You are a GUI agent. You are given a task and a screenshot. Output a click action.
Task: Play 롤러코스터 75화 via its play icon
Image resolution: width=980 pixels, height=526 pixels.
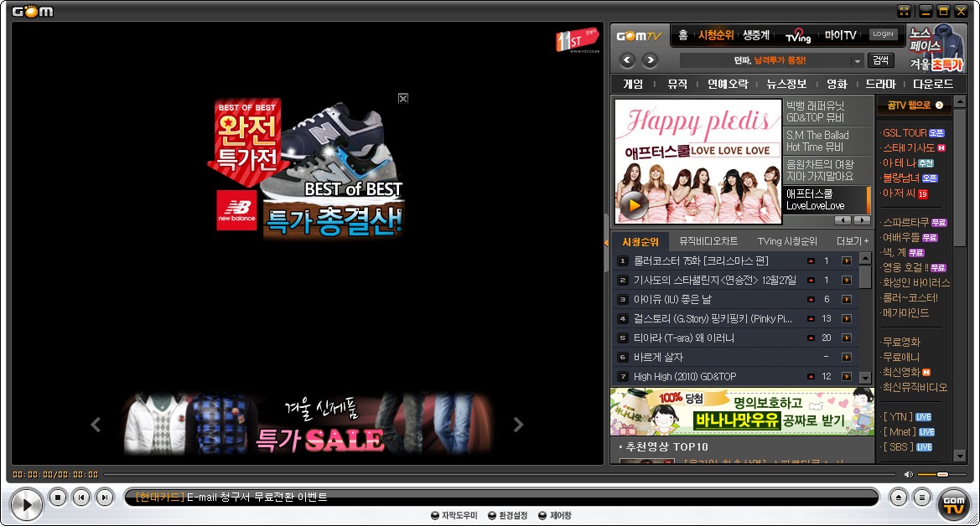click(x=847, y=260)
